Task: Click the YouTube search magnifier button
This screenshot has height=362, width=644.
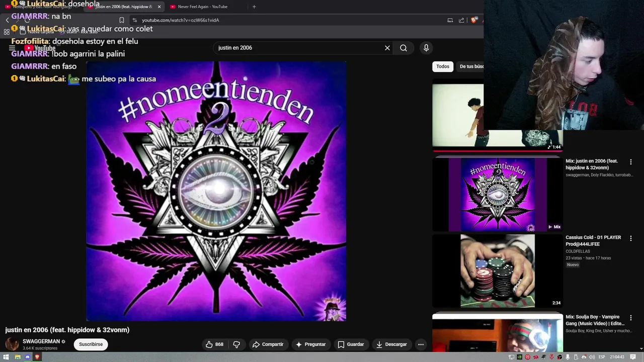Action: coord(404,48)
